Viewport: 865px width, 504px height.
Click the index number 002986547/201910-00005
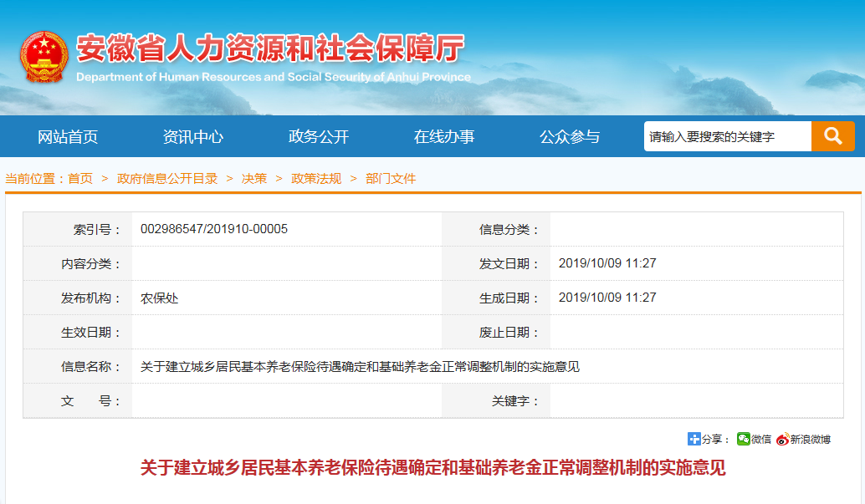coord(214,229)
